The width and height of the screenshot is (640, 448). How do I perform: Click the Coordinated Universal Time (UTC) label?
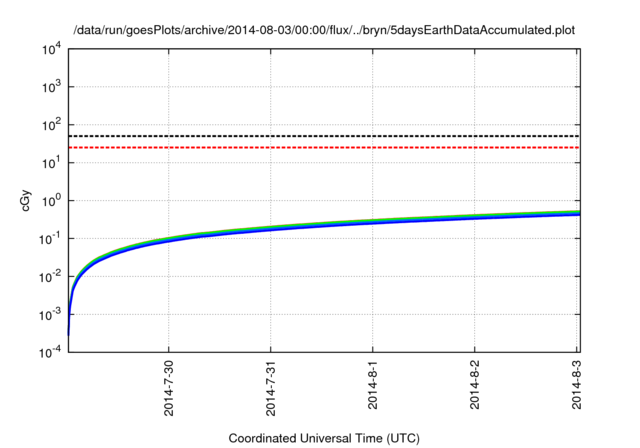click(324, 438)
